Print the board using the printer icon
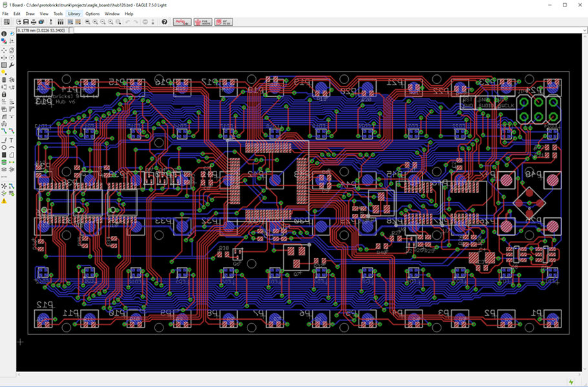The height and width of the screenshot is (387, 588). (x=34, y=22)
